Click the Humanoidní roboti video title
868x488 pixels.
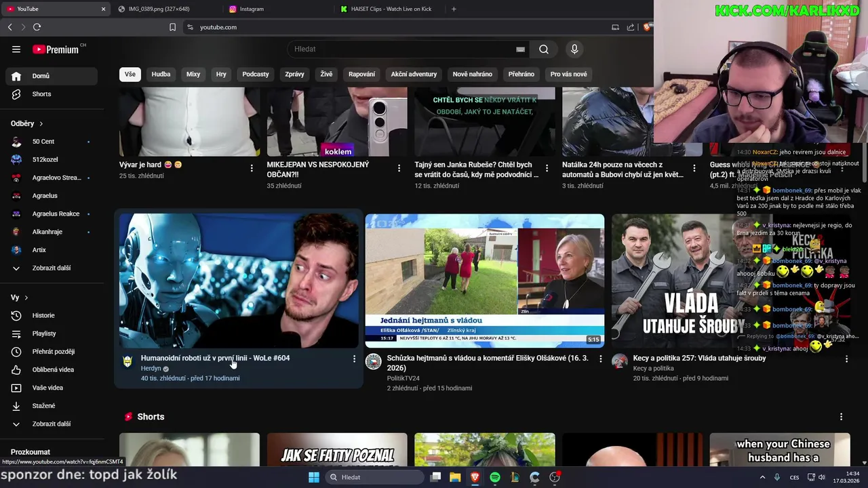tap(215, 358)
